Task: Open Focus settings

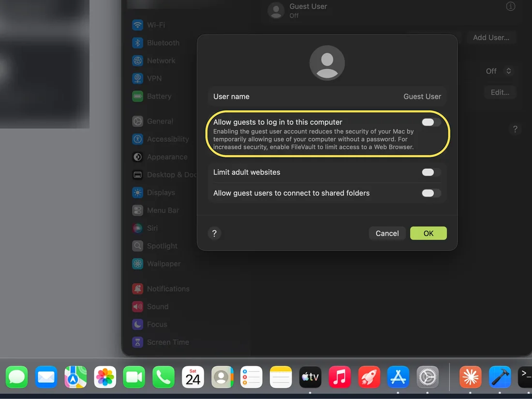Action: [x=149, y=325]
